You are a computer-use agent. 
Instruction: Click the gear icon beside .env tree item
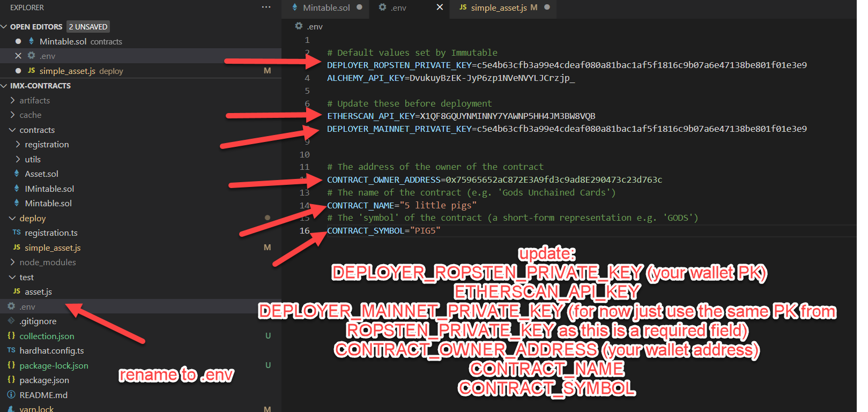11,306
